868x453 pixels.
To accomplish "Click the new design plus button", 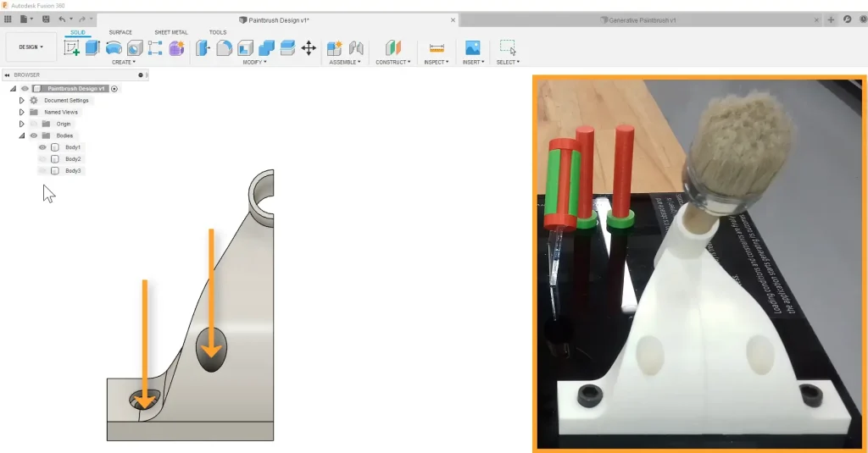I will coord(830,19).
